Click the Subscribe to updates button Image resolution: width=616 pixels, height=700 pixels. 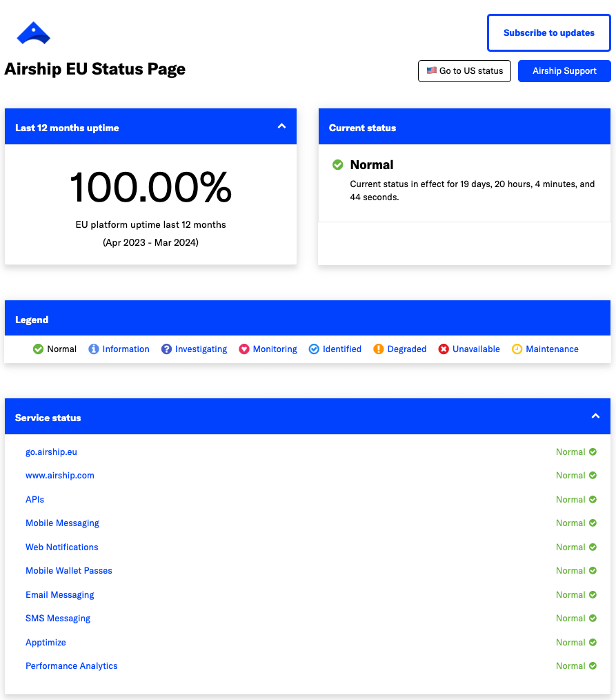(548, 32)
